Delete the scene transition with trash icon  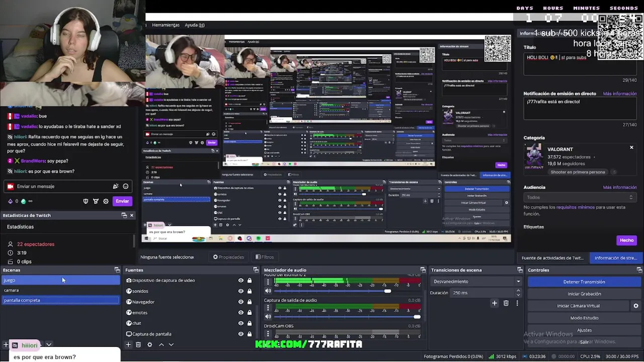(x=506, y=303)
